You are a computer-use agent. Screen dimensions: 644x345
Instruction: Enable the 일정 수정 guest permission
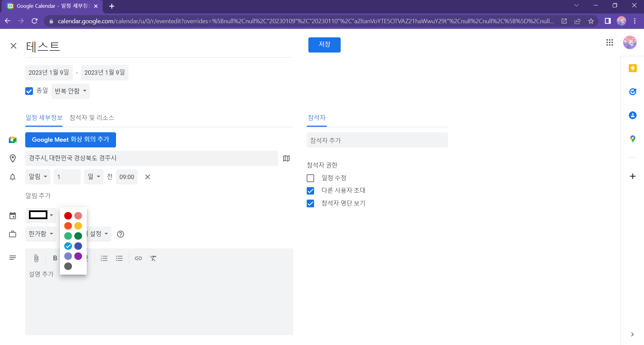310,178
